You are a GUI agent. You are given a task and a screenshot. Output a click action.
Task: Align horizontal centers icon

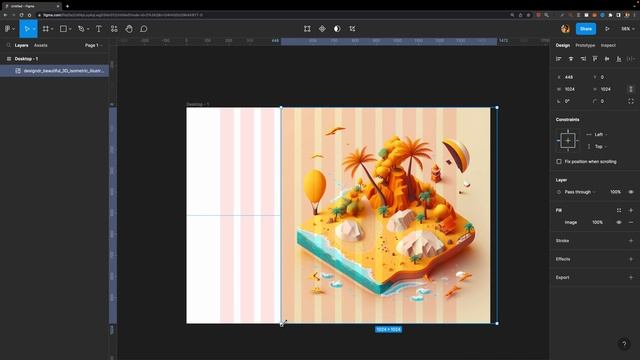pos(571,59)
